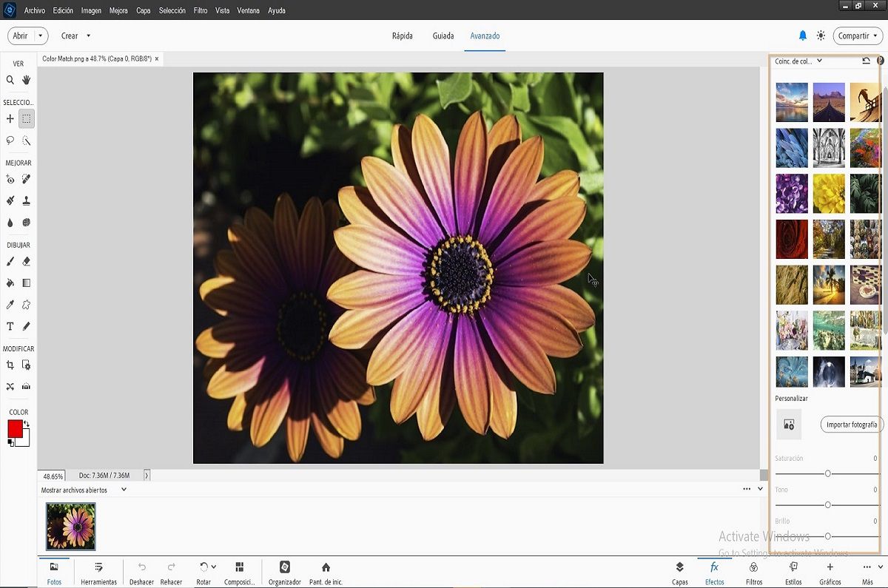Open the Archivo menu
This screenshot has width=888, height=588.
pyautogui.click(x=35, y=11)
